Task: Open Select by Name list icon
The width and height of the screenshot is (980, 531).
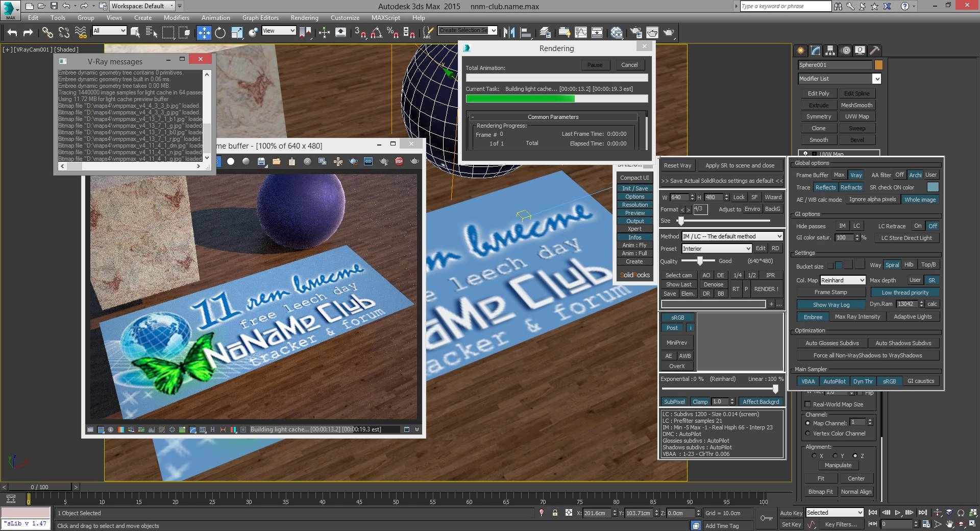Action: (152, 33)
